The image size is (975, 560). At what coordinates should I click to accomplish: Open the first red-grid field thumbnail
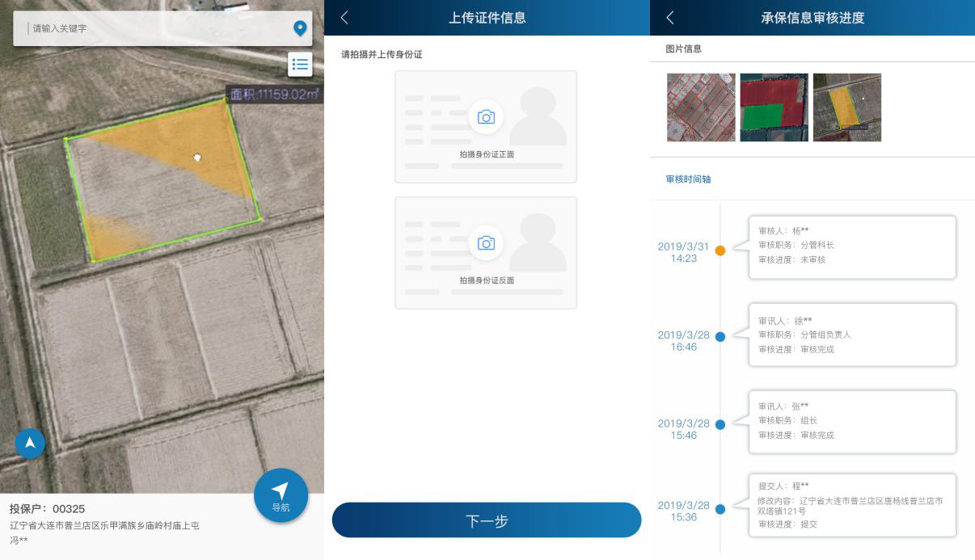pyautogui.click(x=701, y=107)
